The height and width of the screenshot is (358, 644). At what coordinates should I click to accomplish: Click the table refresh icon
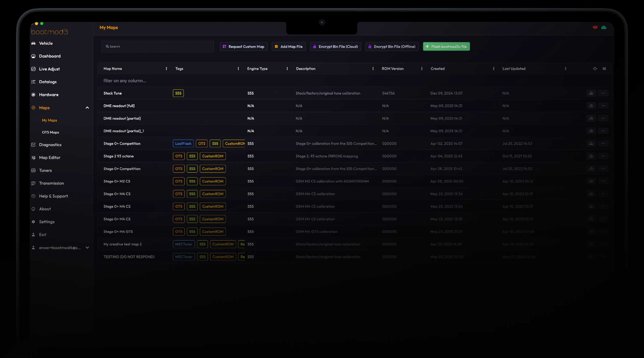click(595, 68)
